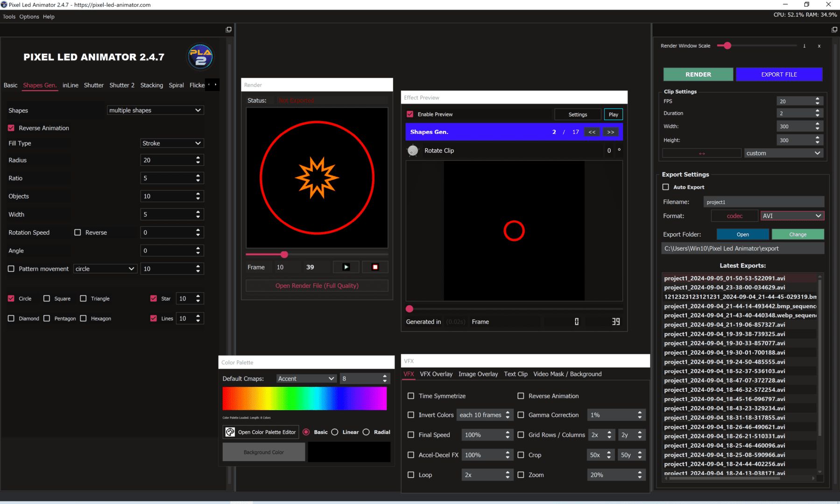Open the Shapes dropdown showing multiple shapes
The height and width of the screenshot is (504, 840).
pos(155,110)
